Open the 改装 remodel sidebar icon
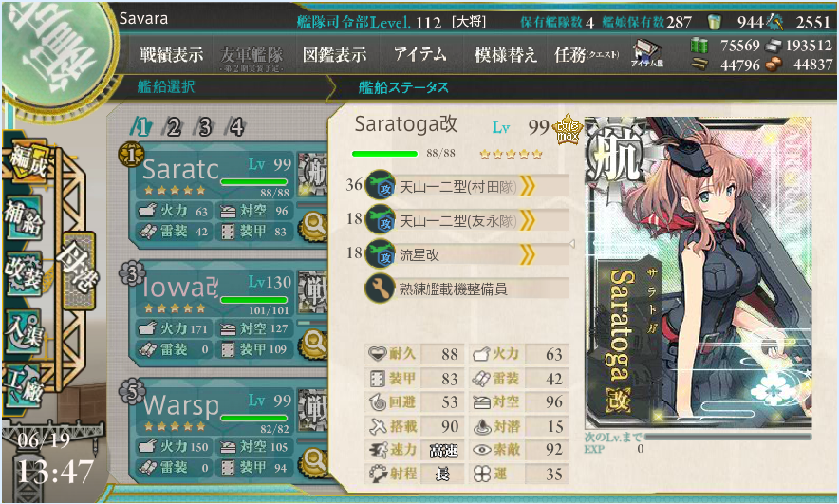This screenshot has height=504, width=839. click(x=23, y=274)
